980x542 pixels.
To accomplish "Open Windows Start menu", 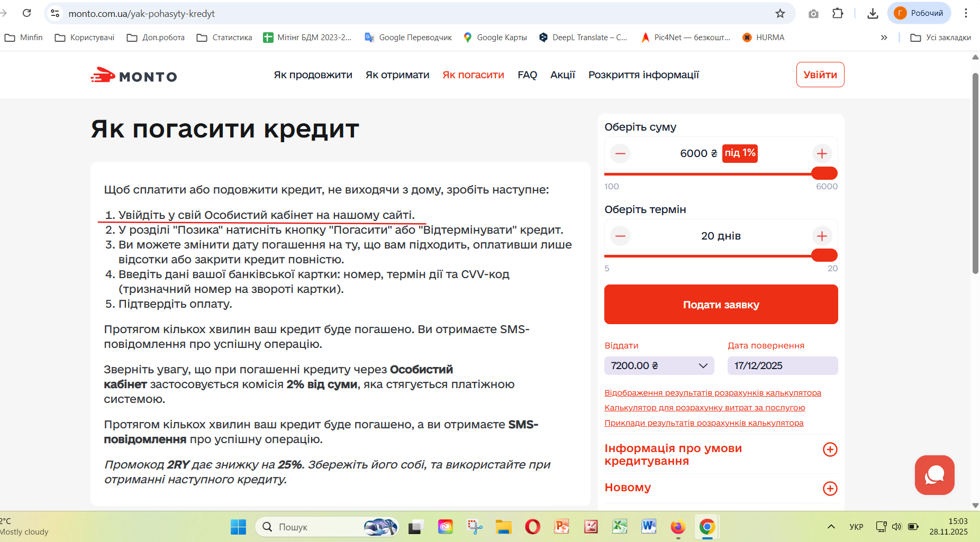I will (x=238, y=527).
